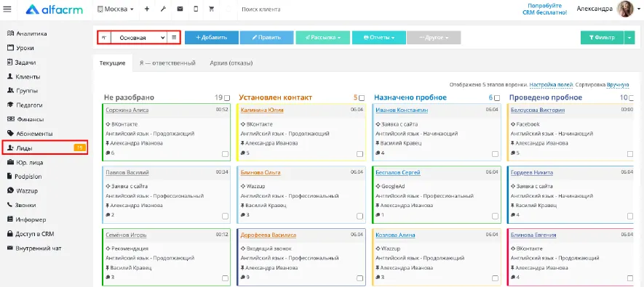Open comments count on Семёнов Игорь card
This screenshot has height=287, width=644.
[110, 278]
